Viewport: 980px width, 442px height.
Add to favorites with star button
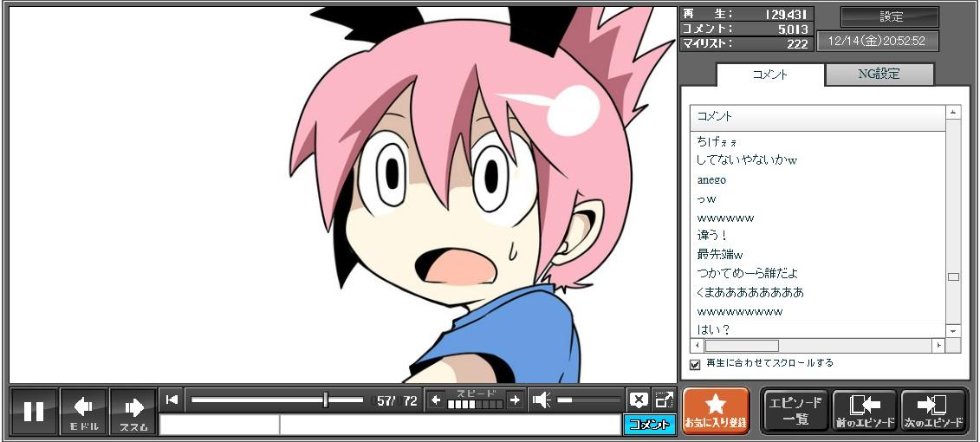pyautogui.click(x=715, y=411)
